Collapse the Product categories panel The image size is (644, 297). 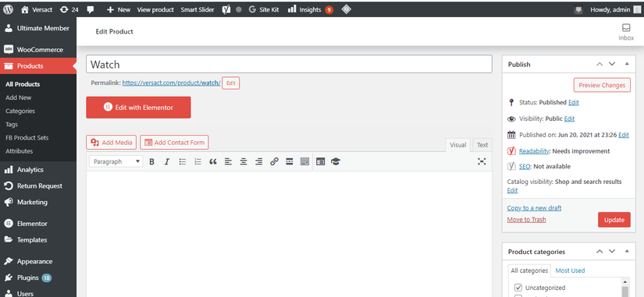pyautogui.click(x=627, y=252)
